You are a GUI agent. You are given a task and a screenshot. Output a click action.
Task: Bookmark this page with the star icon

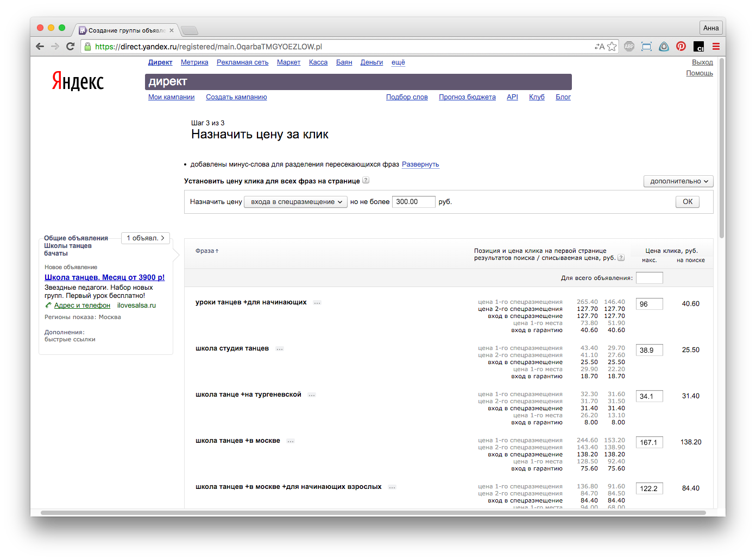(612, 47)
